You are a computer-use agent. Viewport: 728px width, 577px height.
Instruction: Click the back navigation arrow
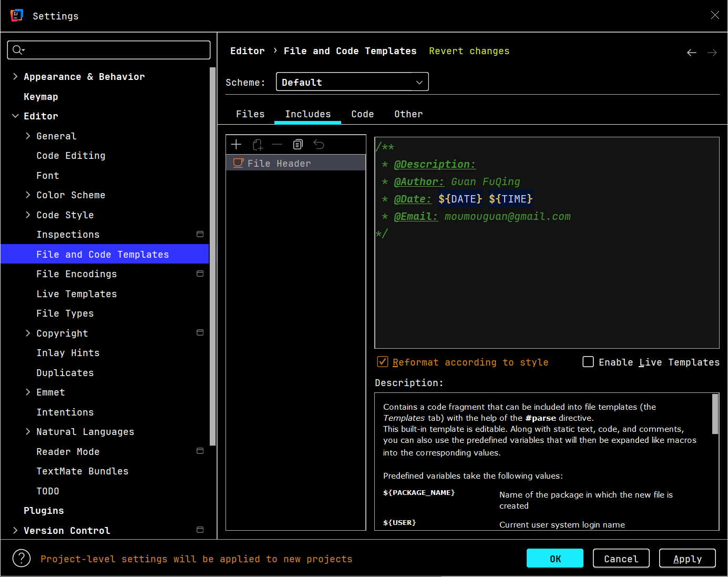[692, 53]
